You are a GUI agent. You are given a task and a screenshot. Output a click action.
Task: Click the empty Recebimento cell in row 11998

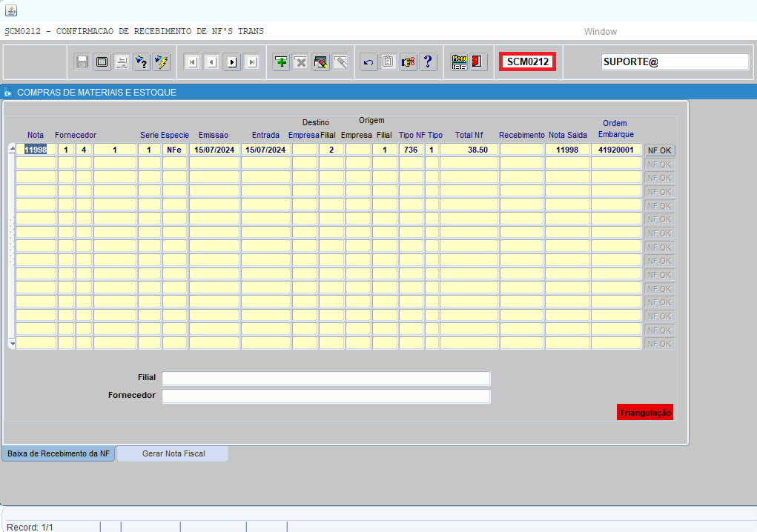coord(521,150)
